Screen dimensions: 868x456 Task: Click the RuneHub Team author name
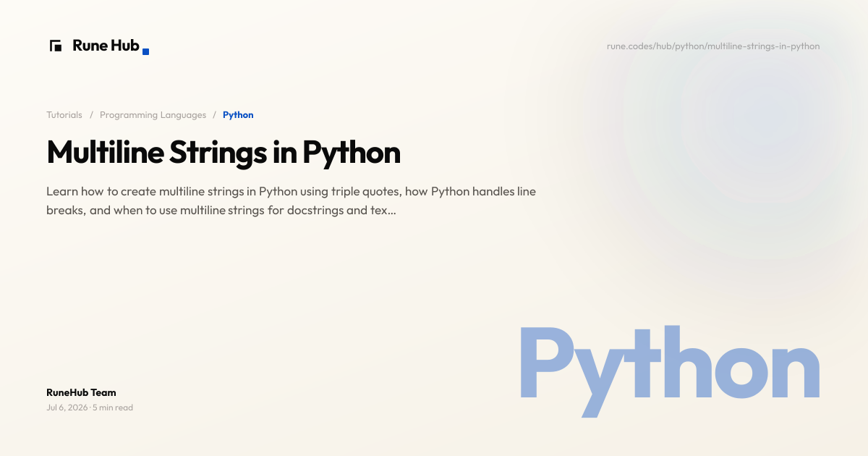tap(81, 392)
